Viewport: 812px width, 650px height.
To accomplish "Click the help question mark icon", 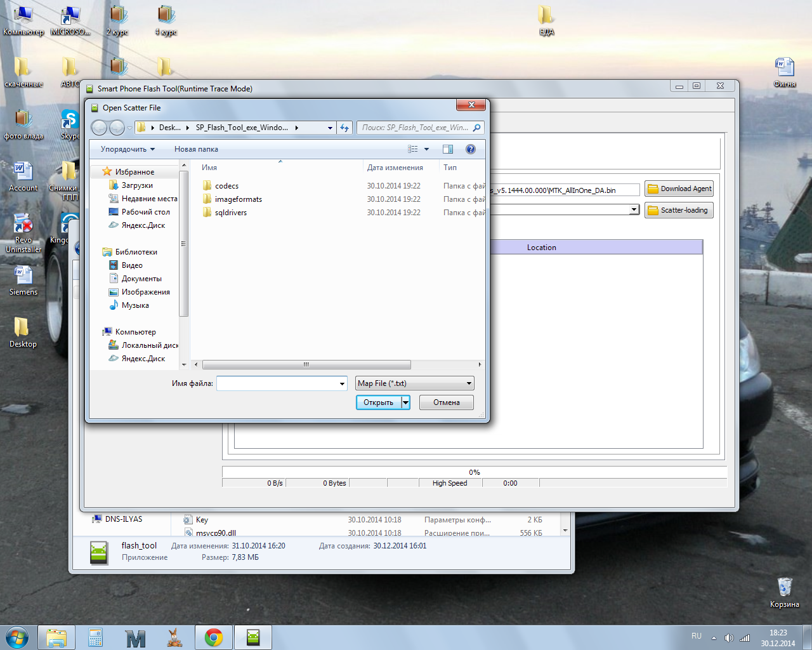I will point(470,149).
